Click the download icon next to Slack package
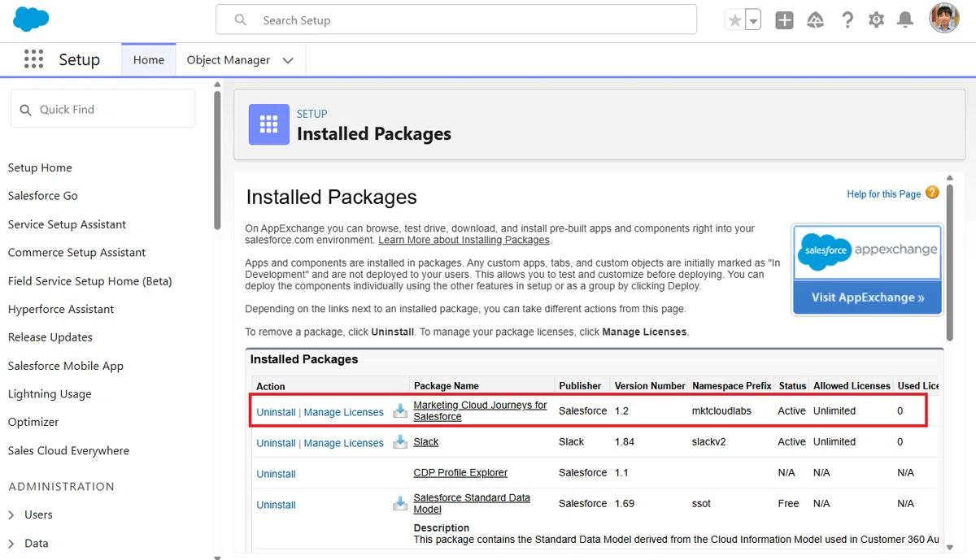The height and width of the screenshot is (560, 976). tap(400, 442)
